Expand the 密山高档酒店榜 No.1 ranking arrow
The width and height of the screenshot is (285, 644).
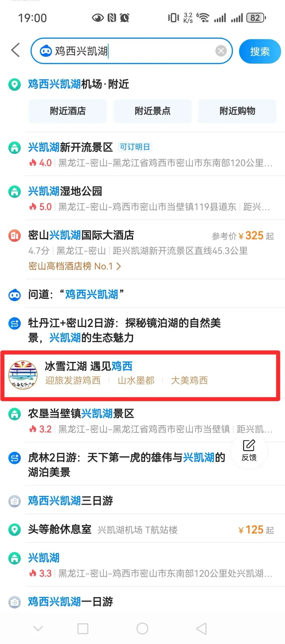click(x=119, y=266)
